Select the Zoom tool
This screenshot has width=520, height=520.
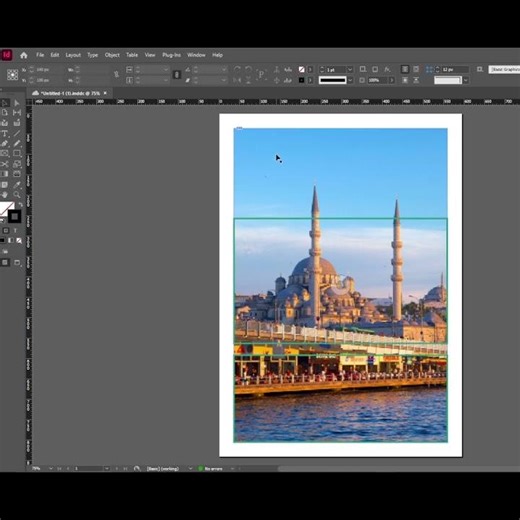point(17,195)
